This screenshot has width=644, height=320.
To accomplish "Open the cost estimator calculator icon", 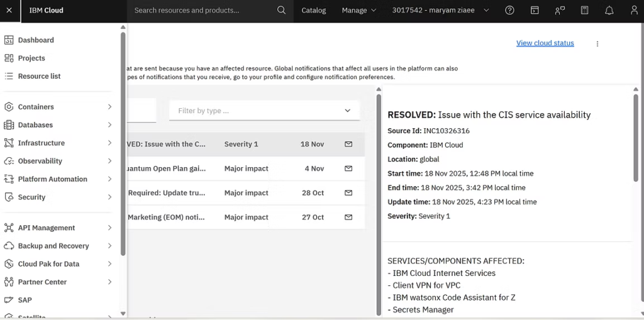I will pos(584,10).
